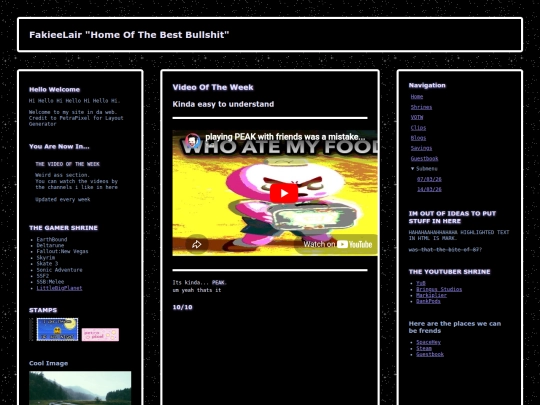
Task: Visit the YuB youtuber link
Action: click(421, 283)
